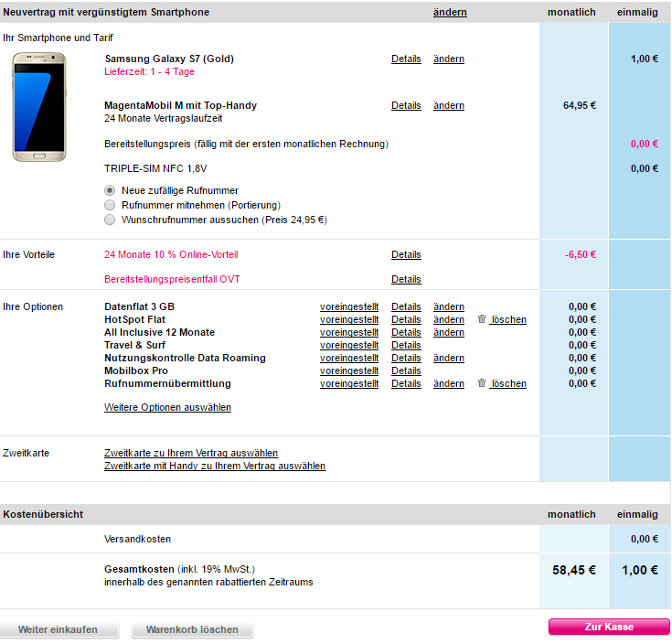Click voreingestellt link for Datenflat 3 GB

[349, 307]
